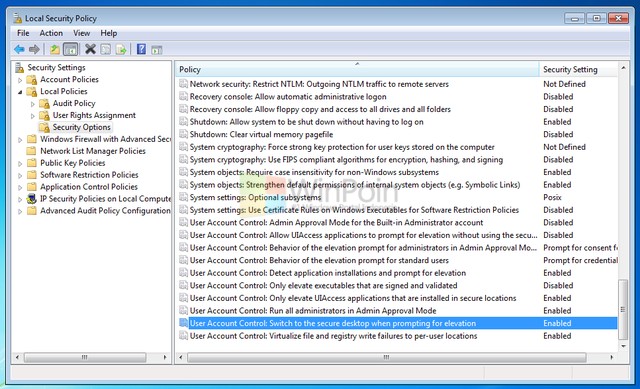Click the Delete (X) toolbar icon
The width and height of the screenshot is (640, 389).
click(90, 49)
